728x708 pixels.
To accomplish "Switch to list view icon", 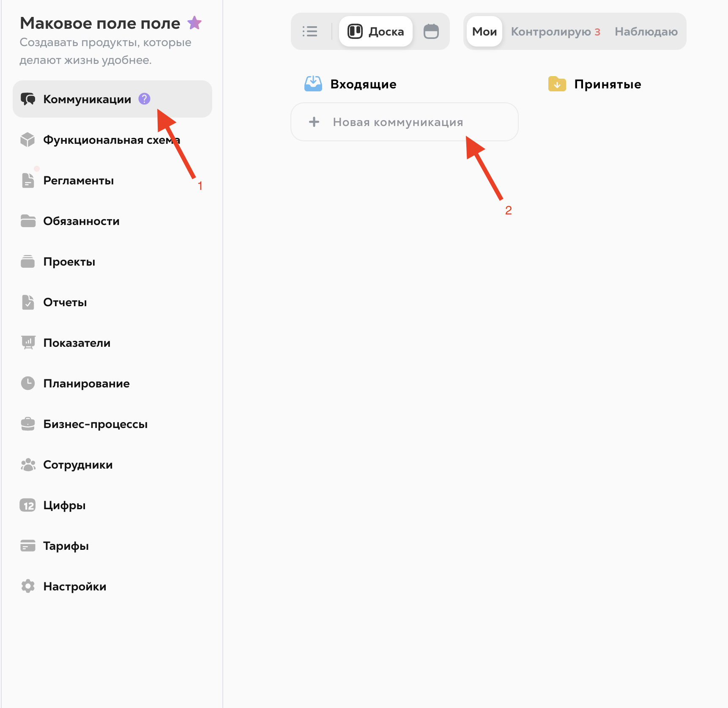I will click(310, 31).
